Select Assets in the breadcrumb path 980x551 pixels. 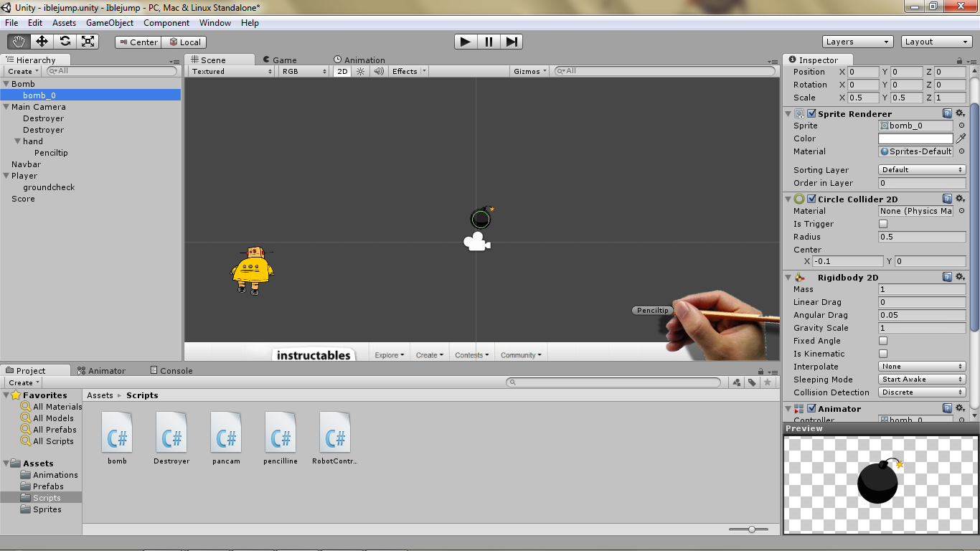click(100, 395)
